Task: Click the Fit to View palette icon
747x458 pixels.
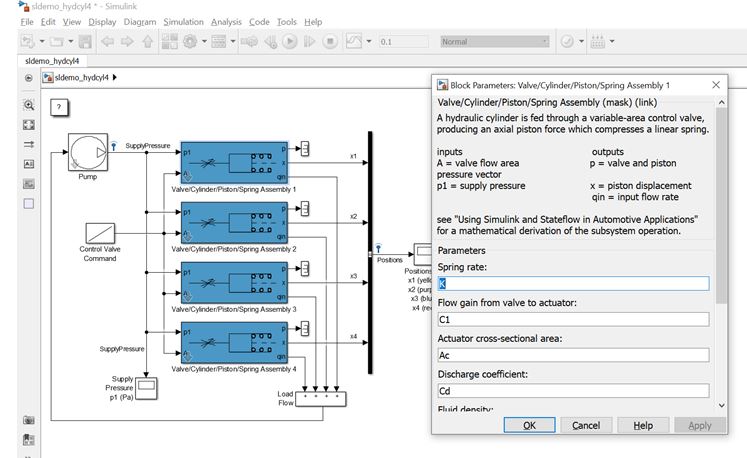Action: click(29, 125)
